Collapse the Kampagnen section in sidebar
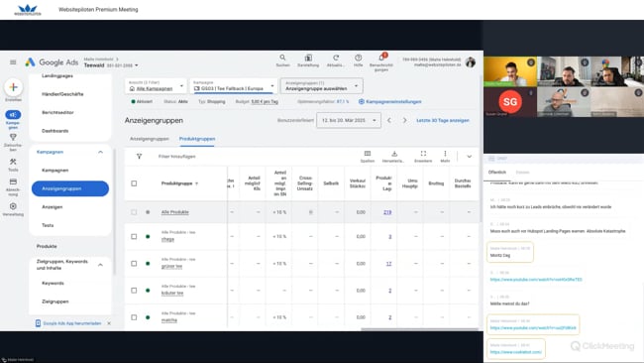Image resolution: width=644 pixels, height=363 pixels. (100, 152)
